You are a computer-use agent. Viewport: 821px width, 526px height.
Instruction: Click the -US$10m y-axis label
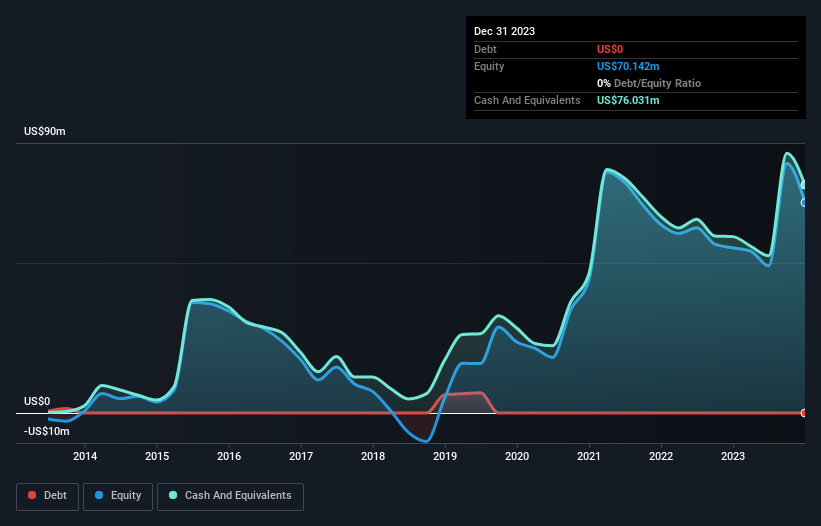click(47, 431)
